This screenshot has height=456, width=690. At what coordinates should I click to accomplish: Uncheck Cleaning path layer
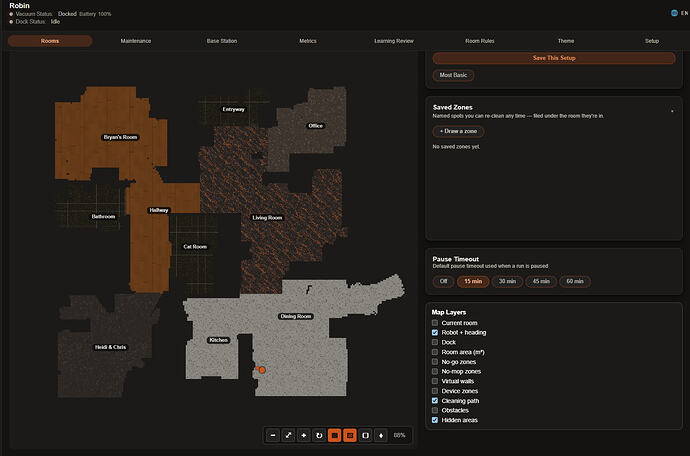tap(435, 401)
